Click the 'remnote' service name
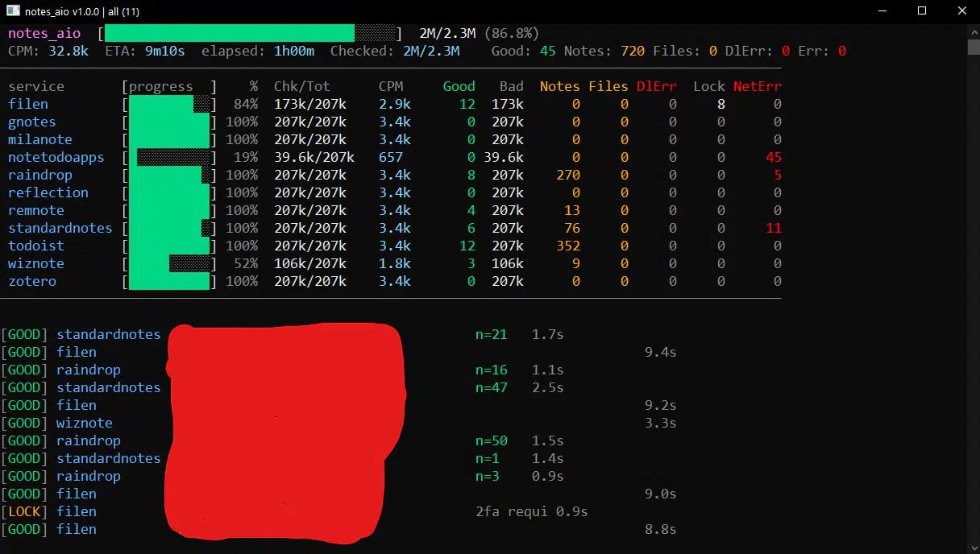 pos(36,210)
